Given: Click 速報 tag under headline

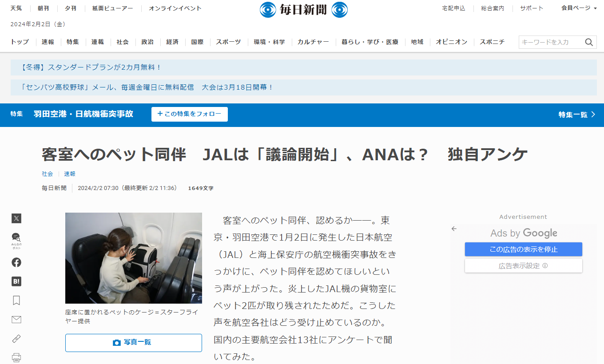Looking at the screenshot, I should [x=70, y=174].
